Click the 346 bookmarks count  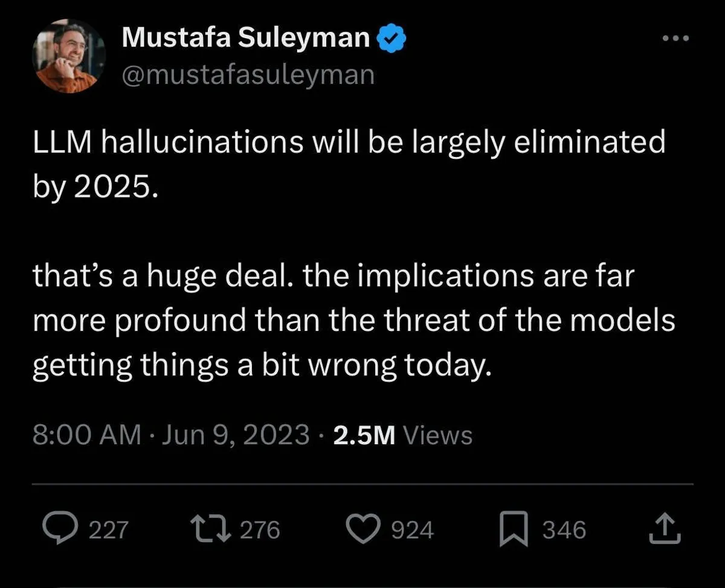[564, 530]
